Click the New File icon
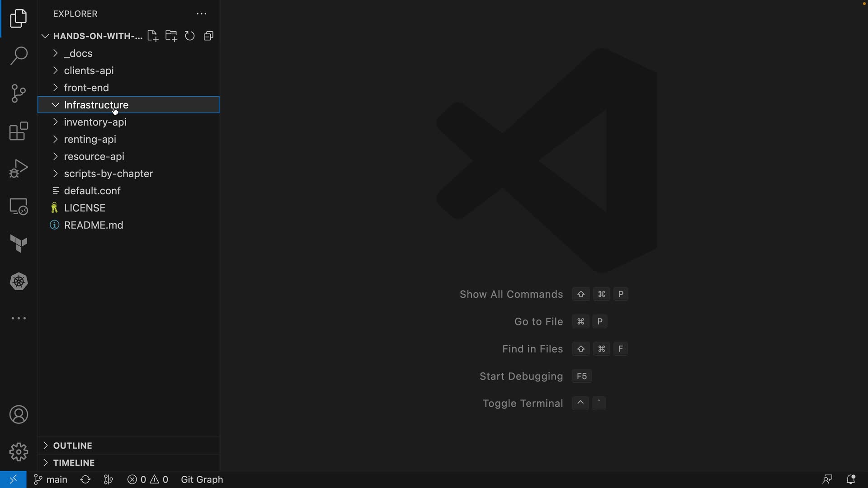868x488 pixels. (152, 36)
